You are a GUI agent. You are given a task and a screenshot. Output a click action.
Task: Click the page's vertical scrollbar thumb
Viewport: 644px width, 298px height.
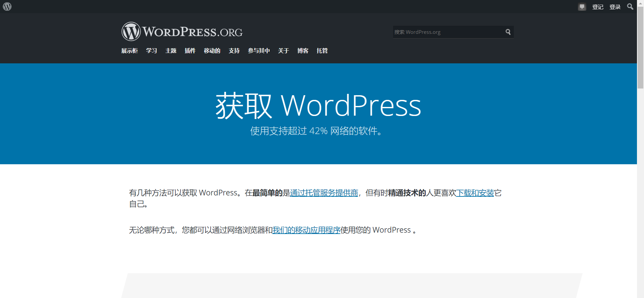coord(640,47)
